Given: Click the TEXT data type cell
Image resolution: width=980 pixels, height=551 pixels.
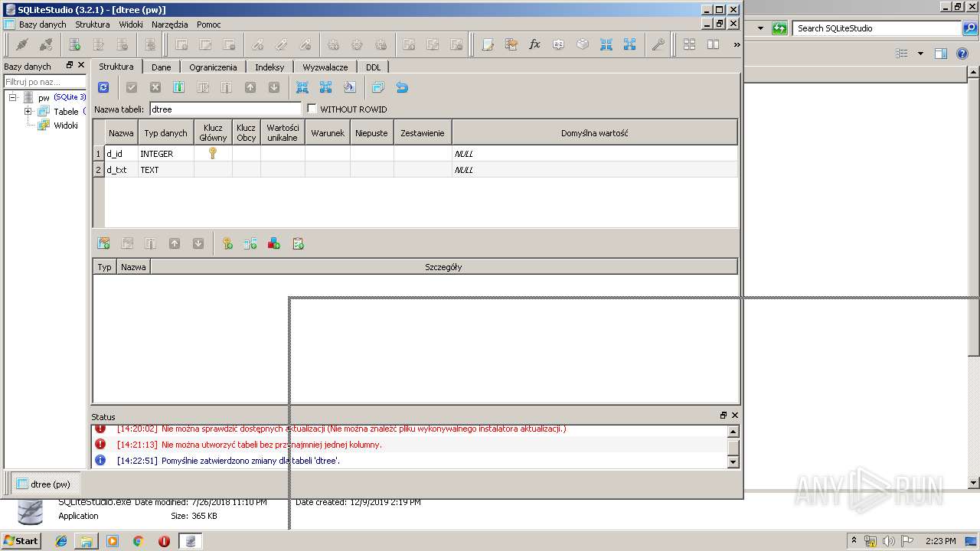Looking at the screenshot, I should click(166, 169).
